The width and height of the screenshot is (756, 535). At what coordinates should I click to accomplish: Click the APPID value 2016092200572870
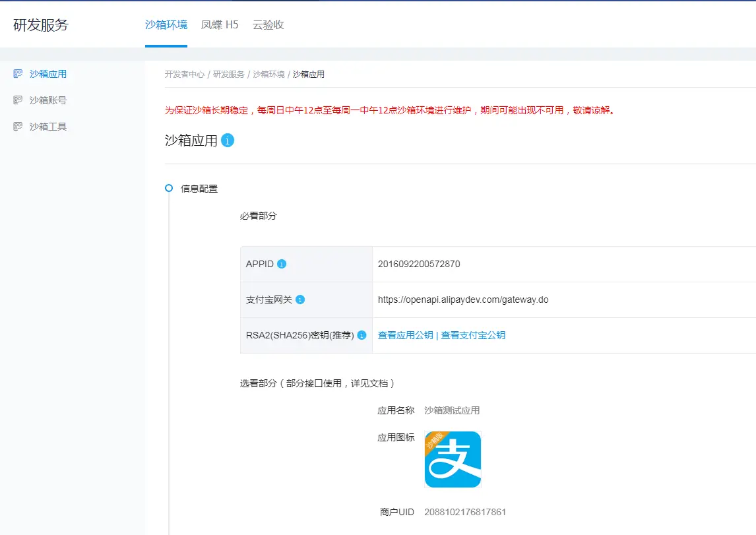click(419, 264)
